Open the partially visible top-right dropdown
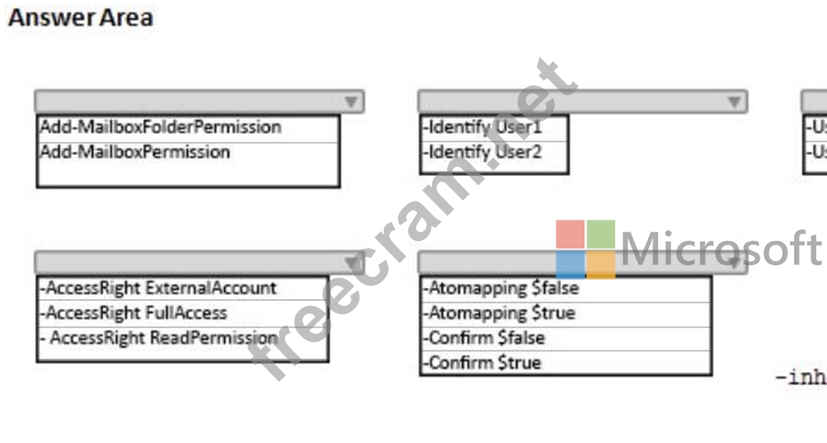Viewport: 827px width, 443px height. click(x=814, y=102)
